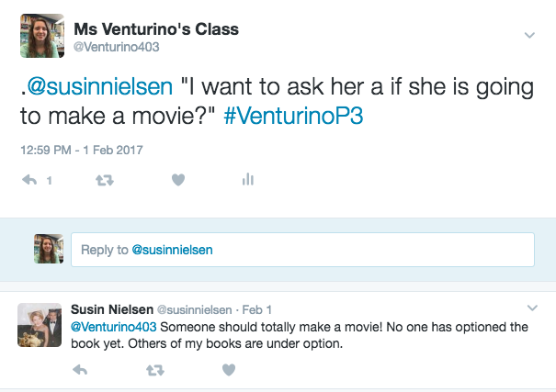Expand Susin Nielsen reply options chevron
This screenshot has width=556, height=392.
(x=531, y=308)
